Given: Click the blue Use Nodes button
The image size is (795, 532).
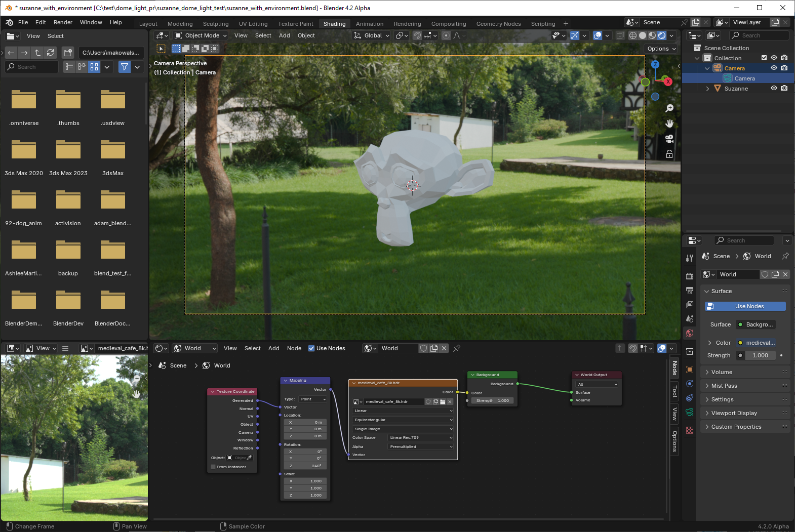Looking at the screenshot, I should [745, 306].
